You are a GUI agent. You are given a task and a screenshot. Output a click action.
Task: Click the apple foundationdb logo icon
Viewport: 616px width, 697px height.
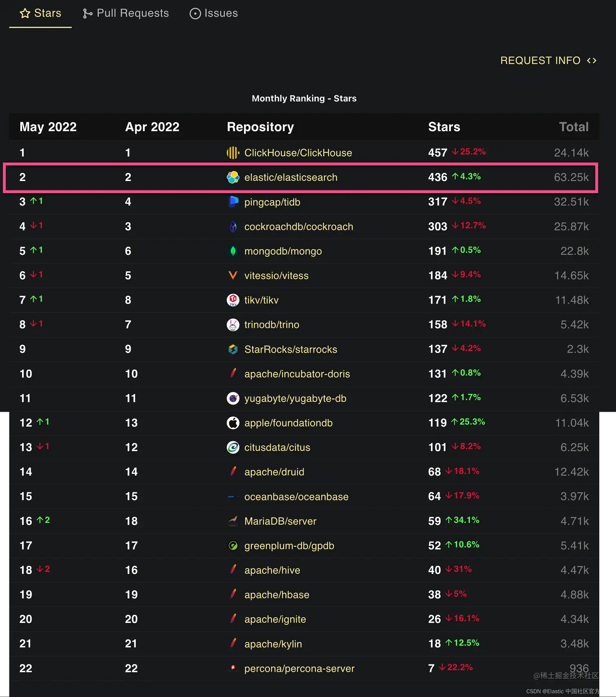click(x=233, y=423)
